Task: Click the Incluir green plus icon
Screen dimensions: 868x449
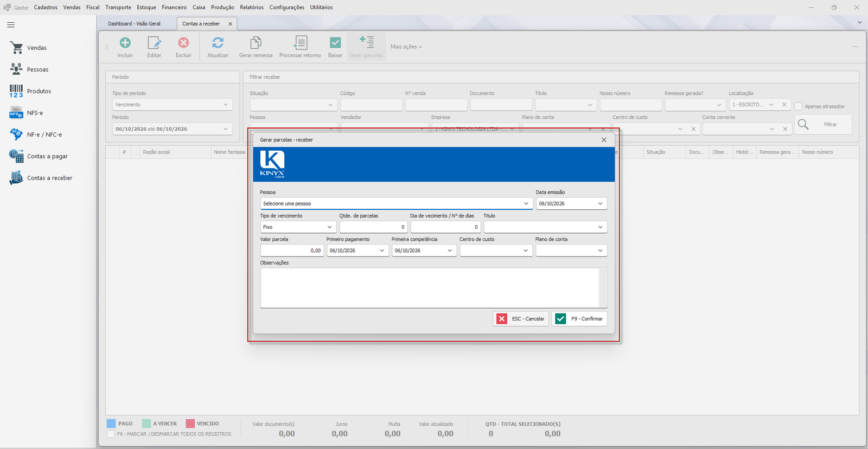Action: 125,43
